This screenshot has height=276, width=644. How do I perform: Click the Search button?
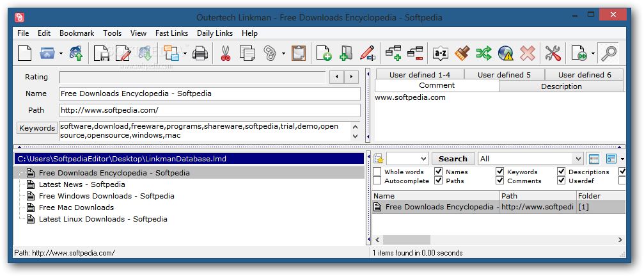pyautogui.click(x=453, y=159)
